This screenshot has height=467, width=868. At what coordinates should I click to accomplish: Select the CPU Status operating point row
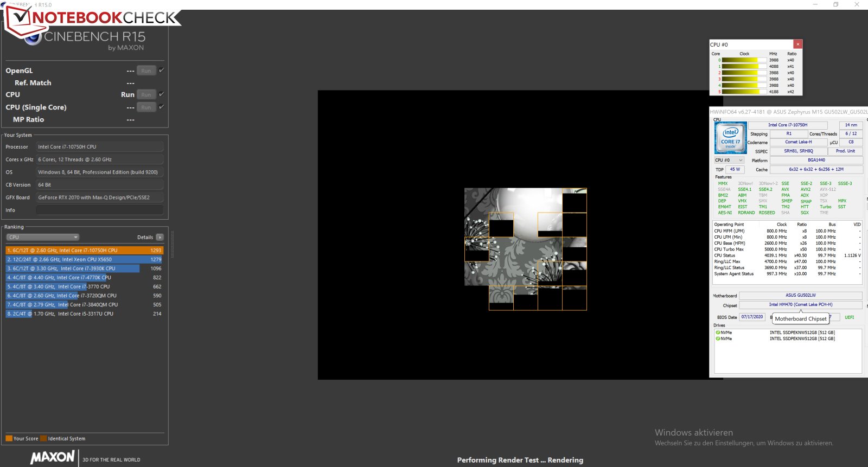click(787, 255)
